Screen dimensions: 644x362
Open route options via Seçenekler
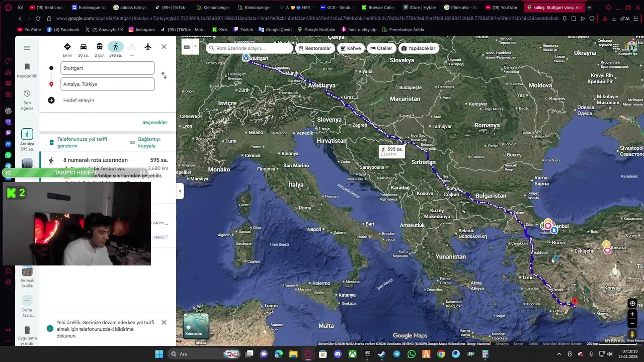pyautogui.click(x=154, y=122)
